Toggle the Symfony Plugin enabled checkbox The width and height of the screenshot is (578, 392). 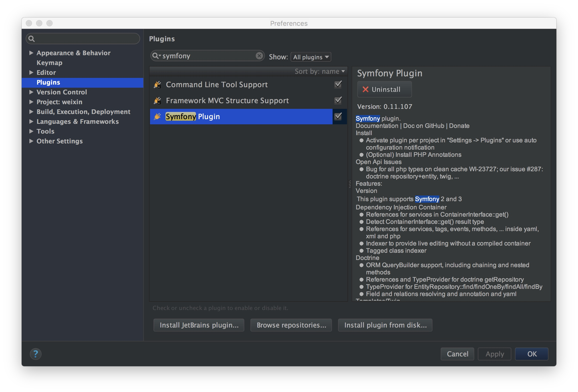(x=338, y=116)
